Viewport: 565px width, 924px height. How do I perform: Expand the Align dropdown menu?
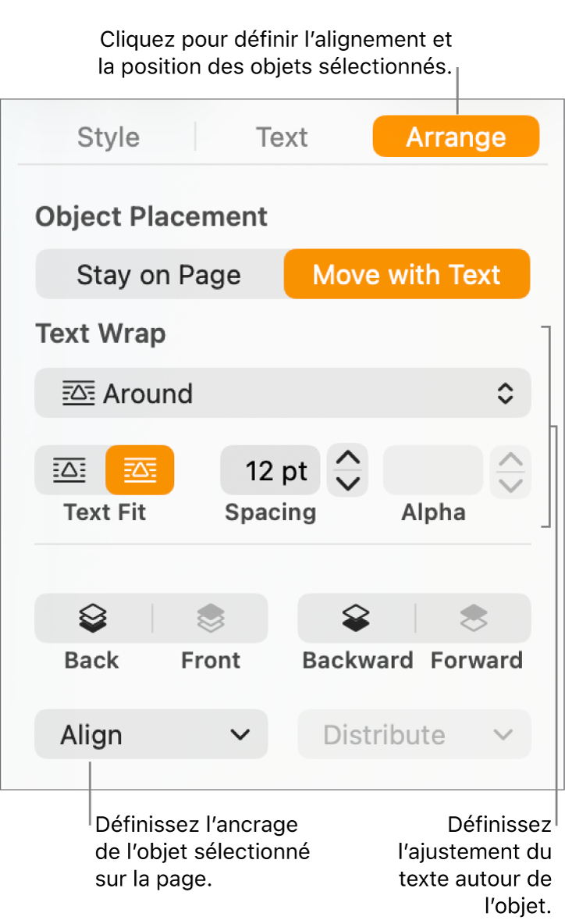151,735
